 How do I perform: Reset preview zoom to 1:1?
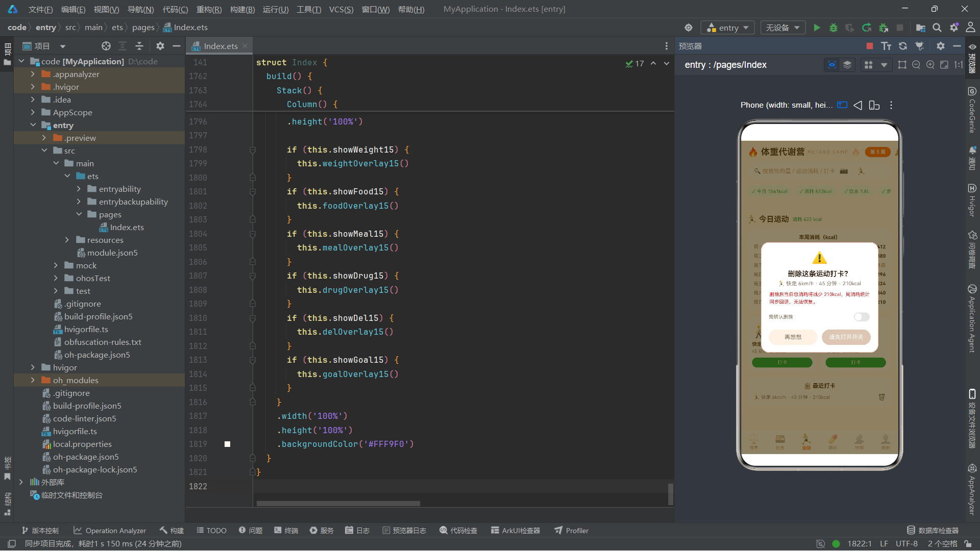coord(959,65)
